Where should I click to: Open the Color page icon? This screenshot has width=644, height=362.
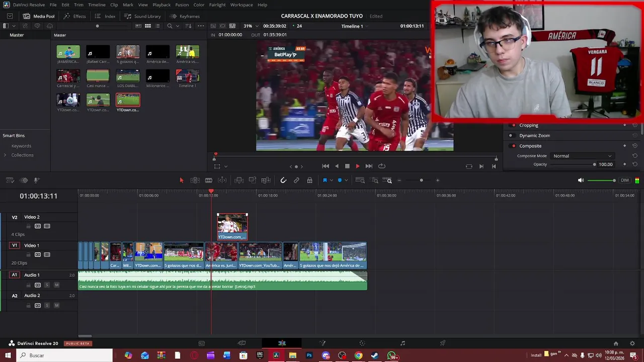[362, 343]
